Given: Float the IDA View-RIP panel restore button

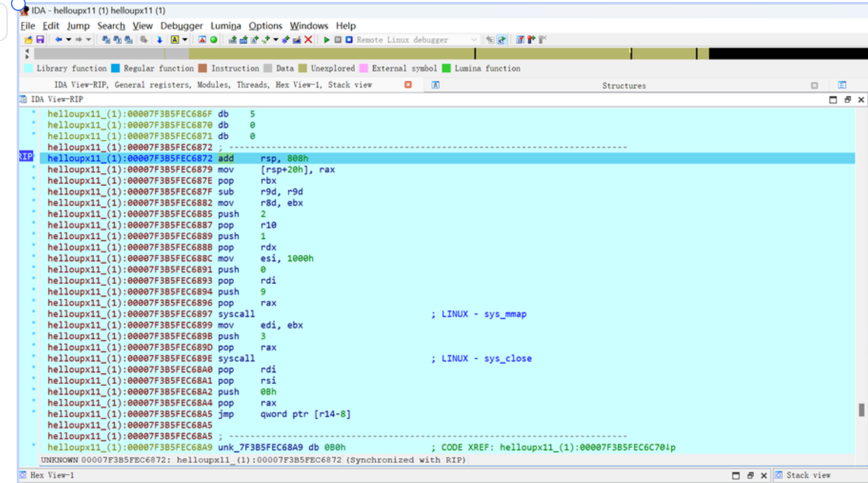Looking at the screenshot, I should click(847, 100).
